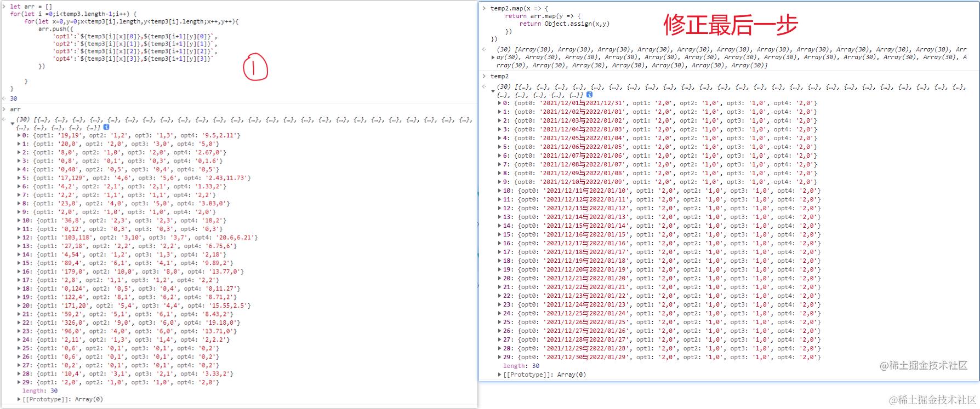Click 'length: 30' under the temp2 output
Viewport: 980px width, 409px height.
coord(521,366)
